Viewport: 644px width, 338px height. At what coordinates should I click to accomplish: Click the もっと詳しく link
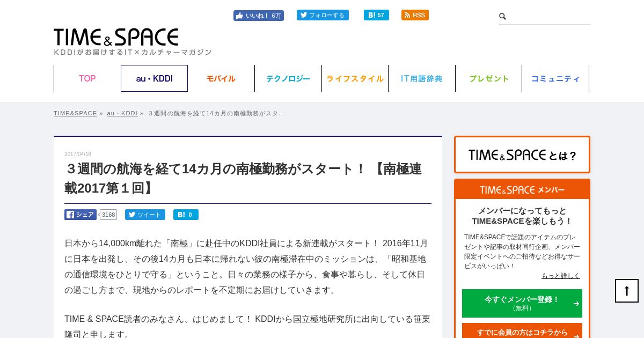pyautogui.click(x=561, y=276)
